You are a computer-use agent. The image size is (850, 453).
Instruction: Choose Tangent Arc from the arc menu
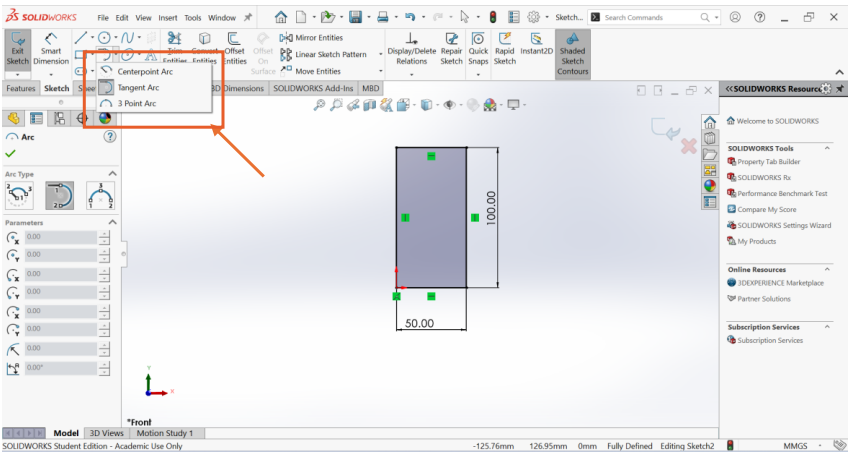pyautogui.click(x=138, y=87)
